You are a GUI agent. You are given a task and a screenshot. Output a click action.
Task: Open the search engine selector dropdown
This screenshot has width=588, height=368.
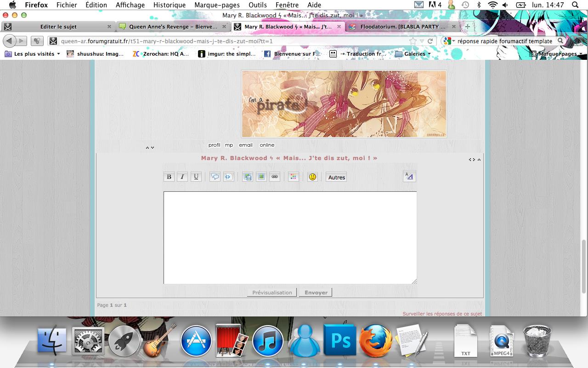point(449,41)
